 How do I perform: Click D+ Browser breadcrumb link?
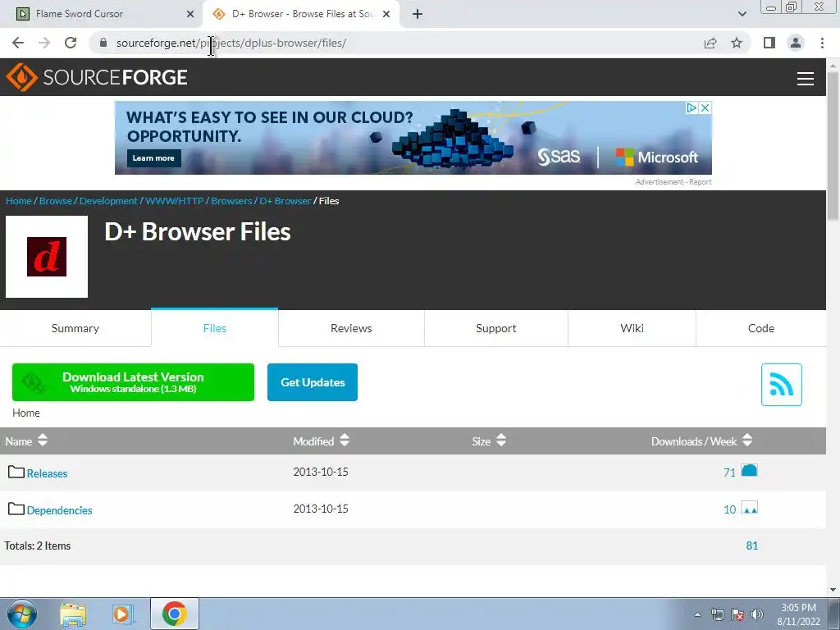[285, 201]
